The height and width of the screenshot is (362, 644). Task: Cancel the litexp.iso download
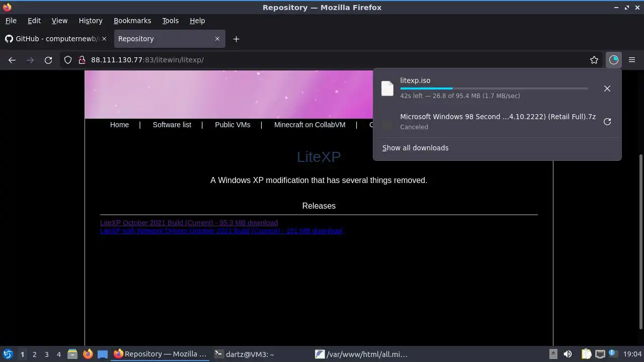point(607,88)
